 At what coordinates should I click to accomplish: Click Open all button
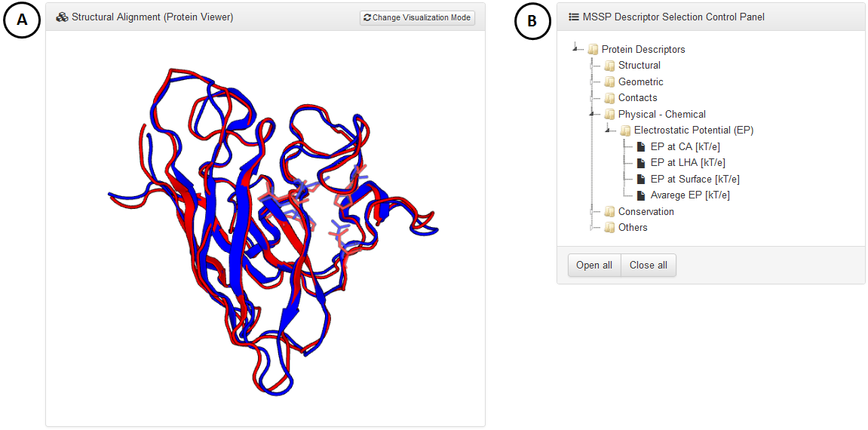594,265
